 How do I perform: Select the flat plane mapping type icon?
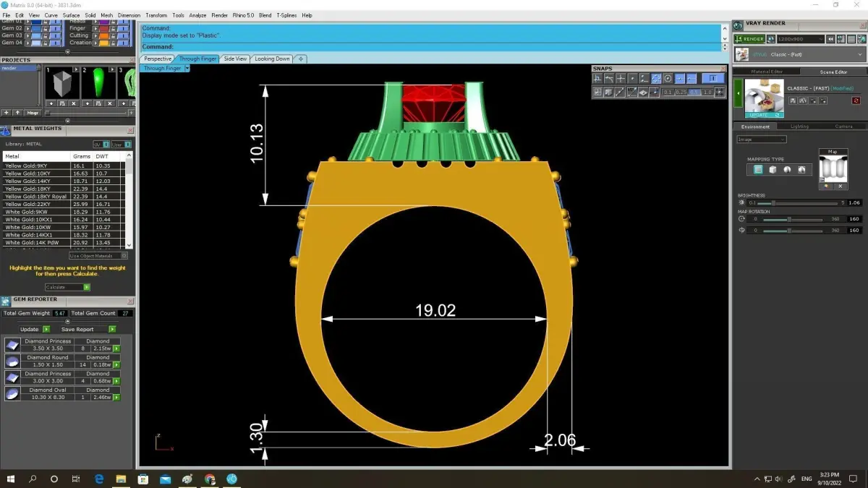757,170
